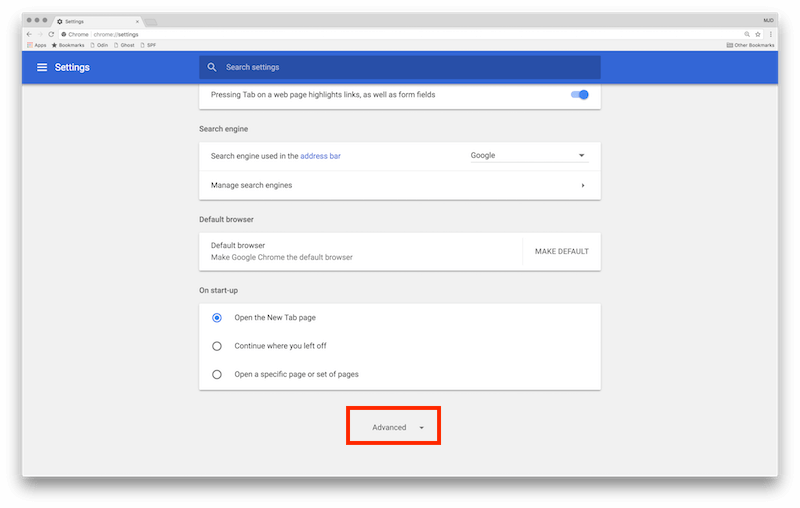The height and width of the screenshot is (508, 800).
Task: Click the Make Google Chrome the default browser text
Action: [282, 257]
